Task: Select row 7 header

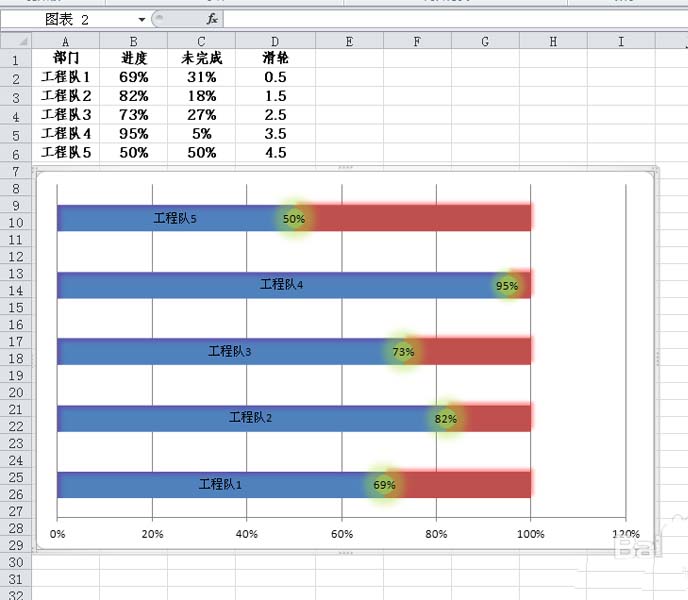Action: pos(16,171)
